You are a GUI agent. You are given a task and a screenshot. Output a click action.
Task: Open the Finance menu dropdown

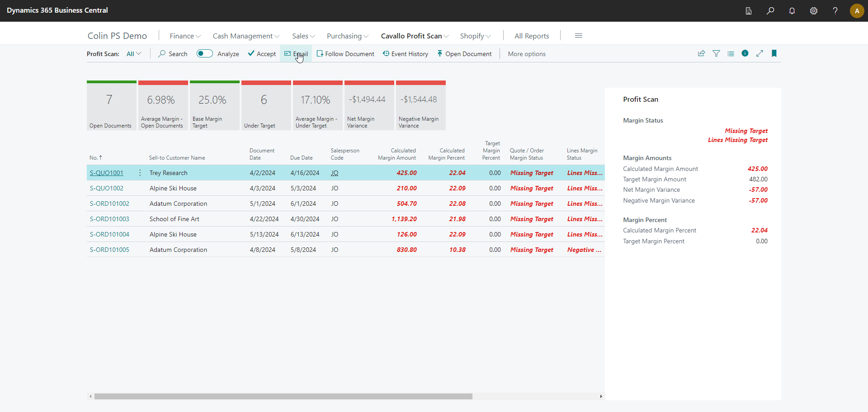185,36
